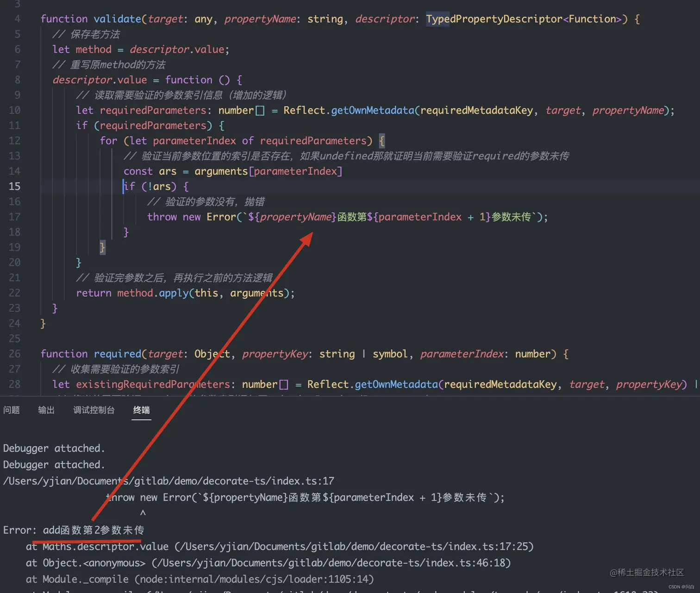Viewport: 700px width, 593px height.
Task: Open stack trace link 'index.ts:46:18'
Action: [465, 563]
